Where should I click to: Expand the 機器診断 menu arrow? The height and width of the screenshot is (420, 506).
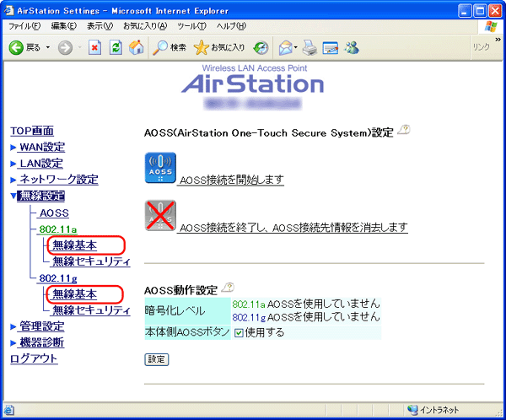pos(13,343)
